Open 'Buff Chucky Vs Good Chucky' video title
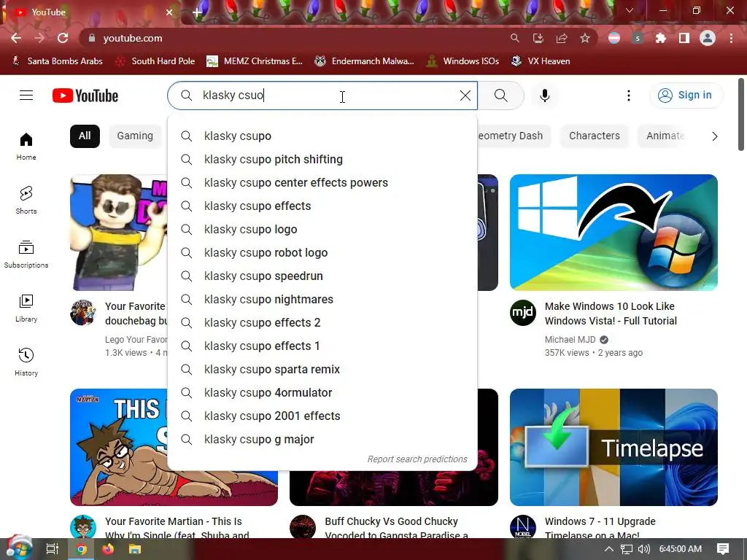 click(395, 528)
